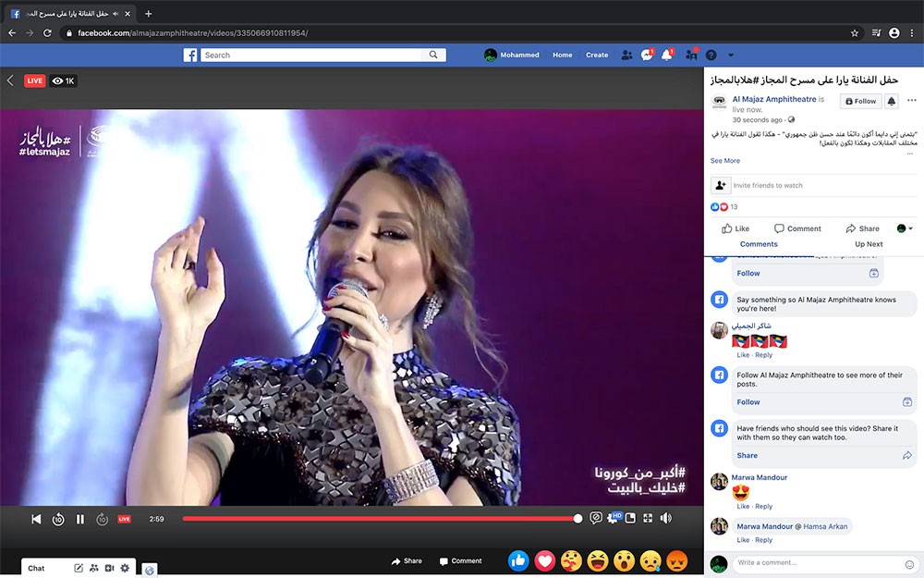Open chat settings gear
The height and width of the screenshot is (578, 924).
(x=125, y=568)
